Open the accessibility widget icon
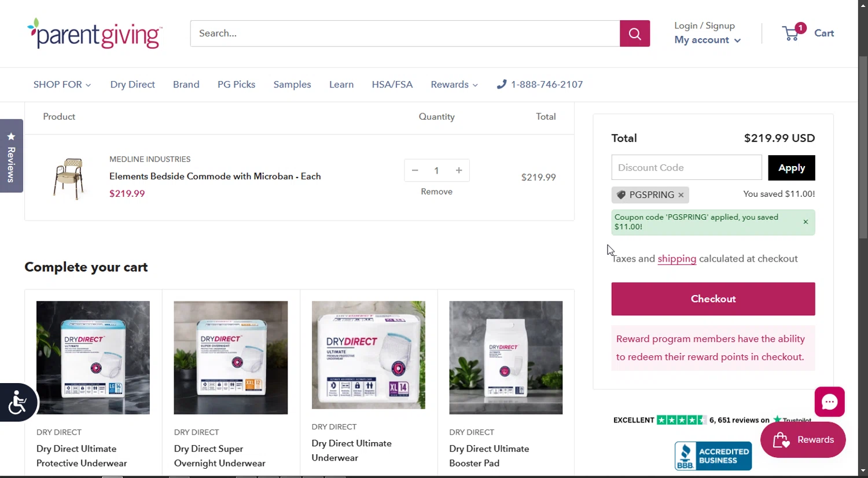The width and height of the screenshot is (868, 478). [18, 402]
